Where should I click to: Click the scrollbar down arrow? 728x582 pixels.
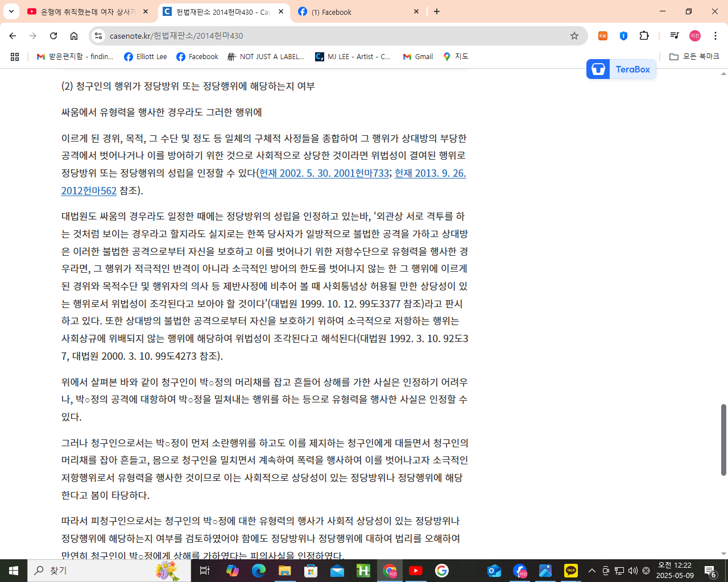[723, 554]
